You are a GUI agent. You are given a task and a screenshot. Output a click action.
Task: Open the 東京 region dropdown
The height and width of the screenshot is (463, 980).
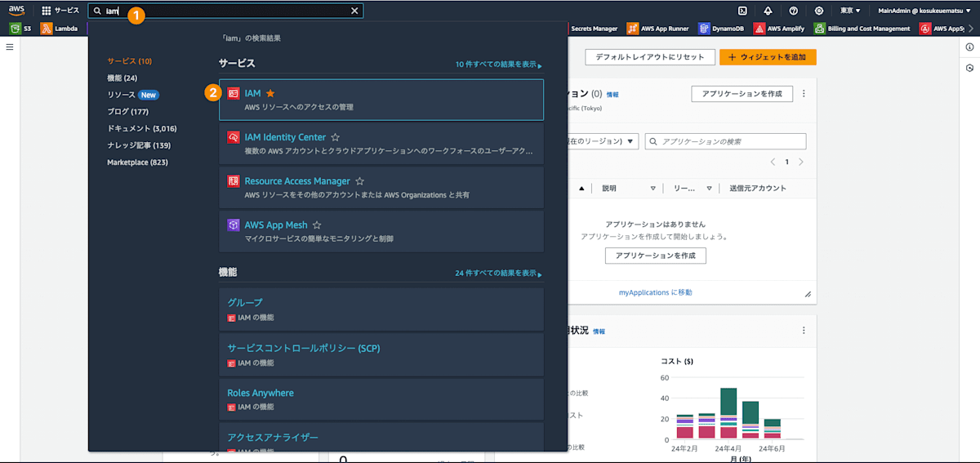point(849,11)
